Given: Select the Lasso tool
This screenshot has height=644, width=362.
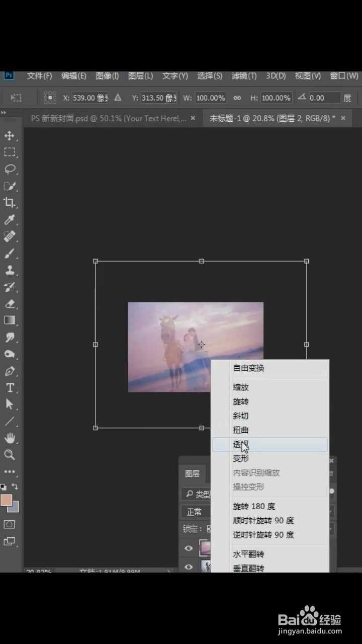Looking at the screenshot, I should [x=10, y=169].
